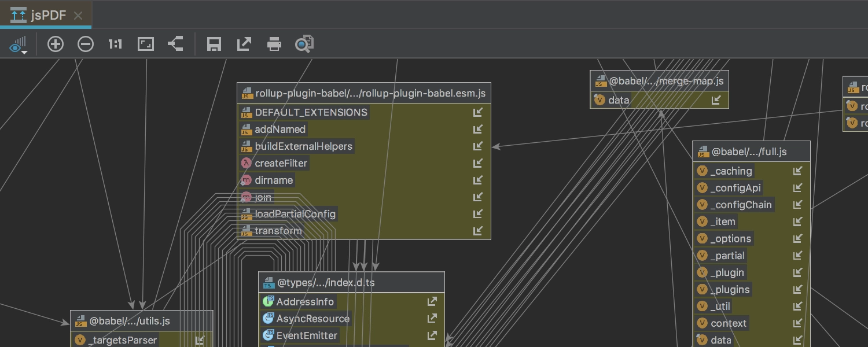
Task: Select the _targetsParser row
Action: (142, 339)
